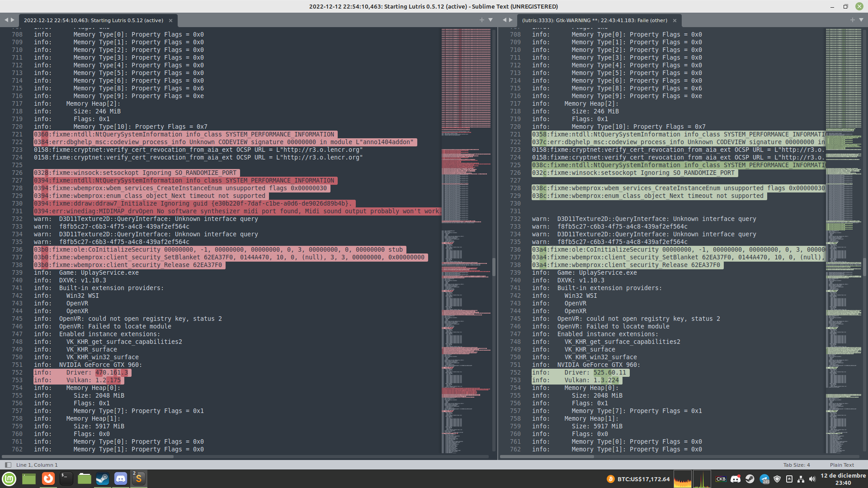Select the 'Gtk-WARNING Faile (other)' tab

pos(594,20)
